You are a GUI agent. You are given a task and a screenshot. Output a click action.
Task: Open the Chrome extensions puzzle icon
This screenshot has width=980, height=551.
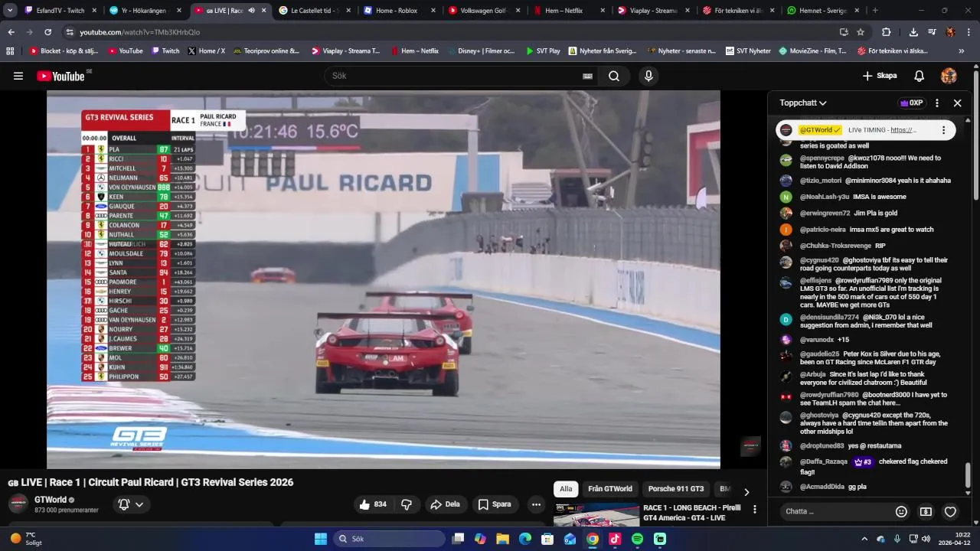(886, 32)
